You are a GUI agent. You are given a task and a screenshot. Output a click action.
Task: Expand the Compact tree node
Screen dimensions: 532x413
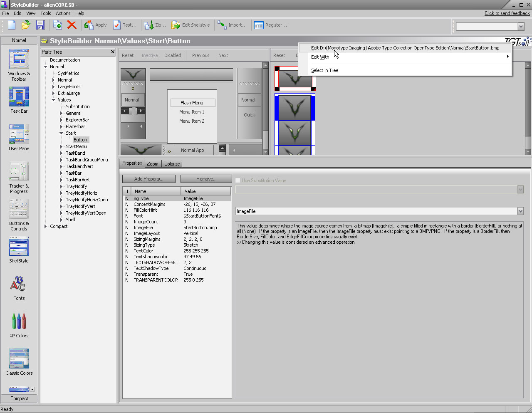pyautogui.click(x=46, y=226)
